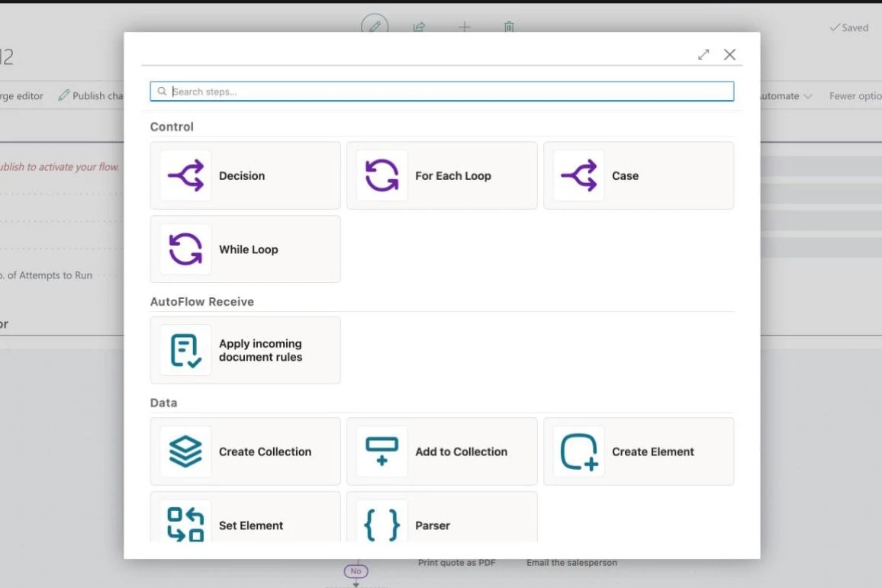The height and width of the screenshot is (588, 882).
Task: Click 'of Attempts to Run' field label
Action: (x=50, y=275)
